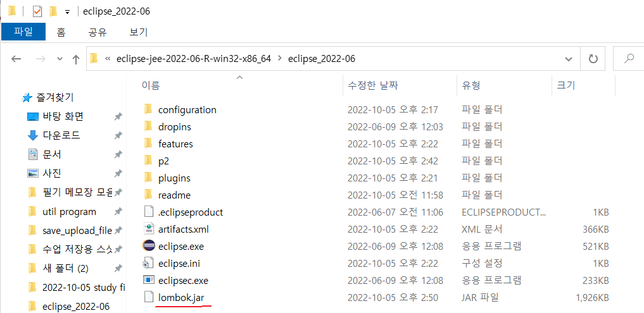The width and height of the screenshot is (644, 313).
Task: Unpin 다운로드 using its pin icon
Action: pos(118,135)
